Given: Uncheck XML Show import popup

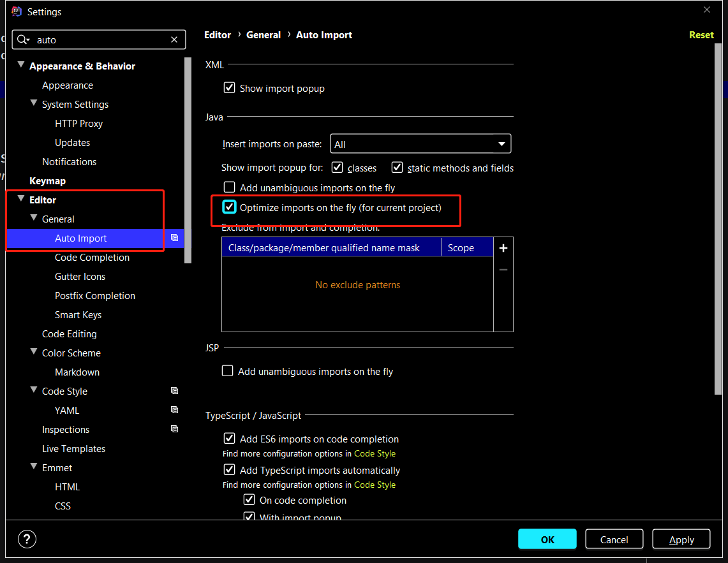Looking at the screenshot, I should coord(229,88).
